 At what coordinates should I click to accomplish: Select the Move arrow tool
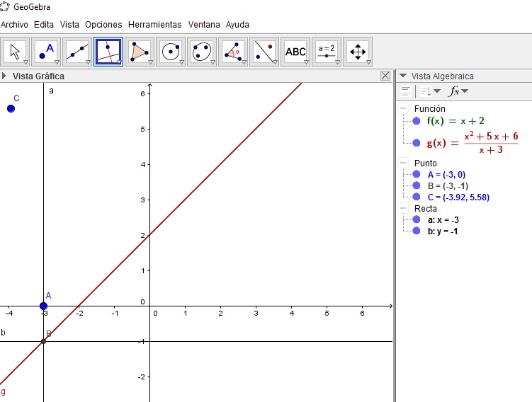pyautogui.click(x=16, y=52)
